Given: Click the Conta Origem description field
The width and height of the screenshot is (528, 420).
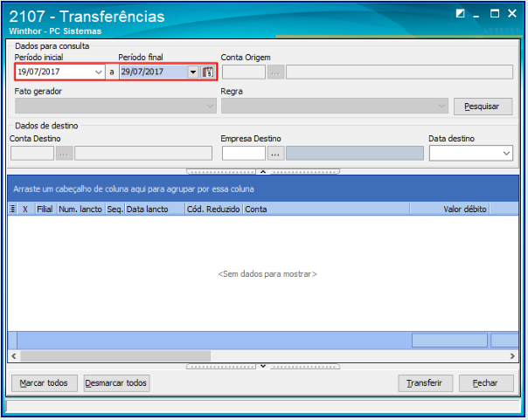Looking at the screenshot, I should tap(399, 72).
